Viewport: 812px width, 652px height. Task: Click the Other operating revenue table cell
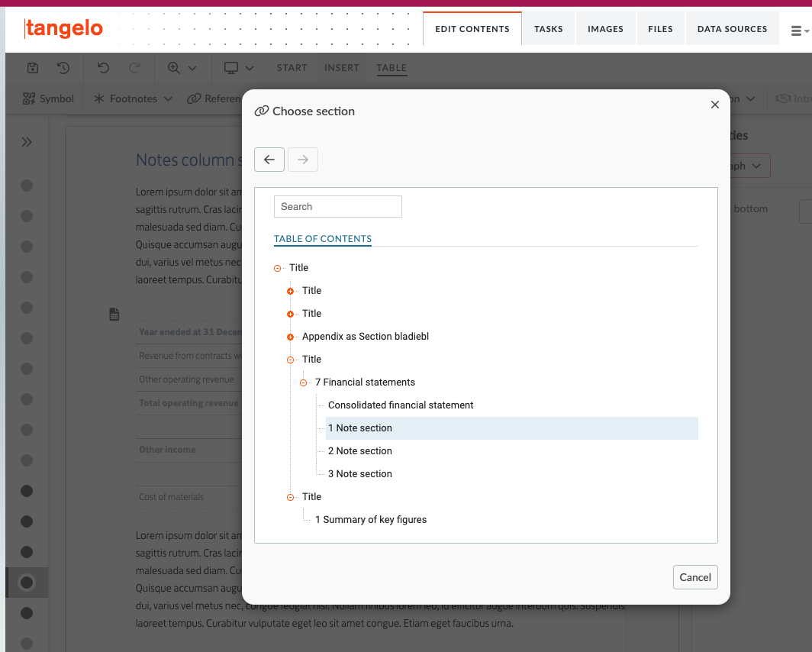coord(189,379)
